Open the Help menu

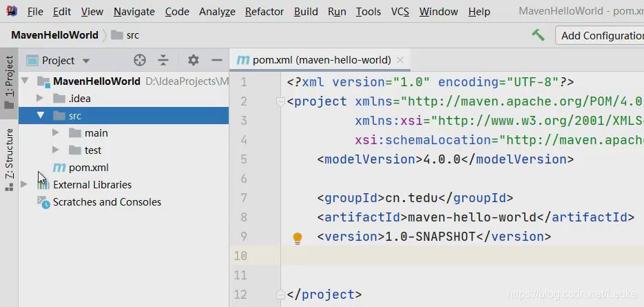pos(479,12)
